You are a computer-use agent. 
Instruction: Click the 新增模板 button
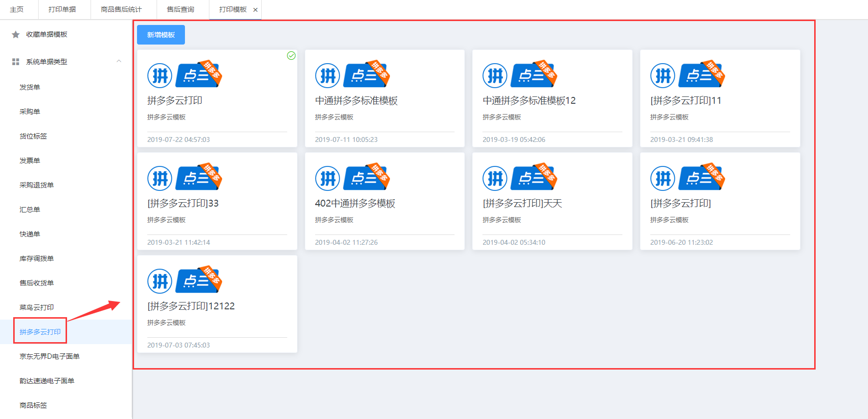[x=161, y=35]
